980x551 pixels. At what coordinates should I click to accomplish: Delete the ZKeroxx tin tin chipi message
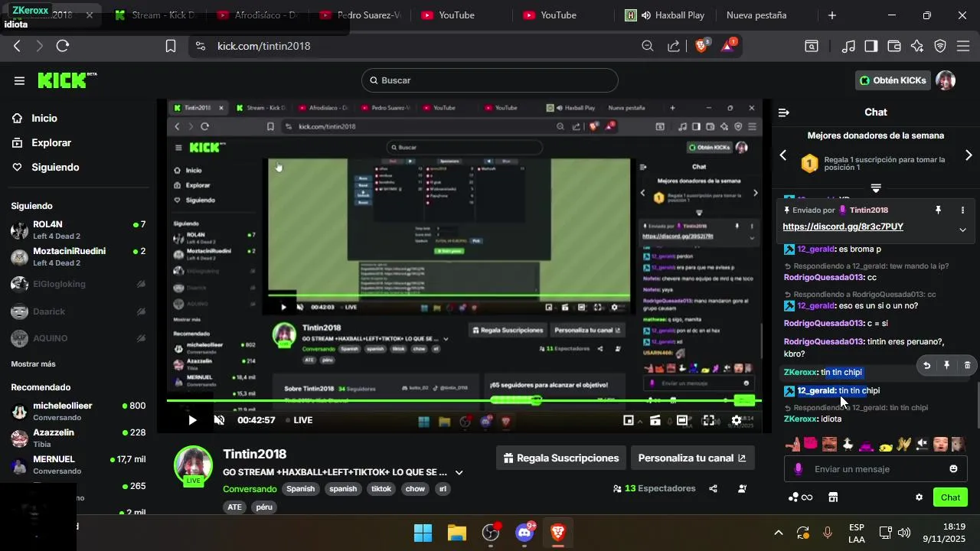pyautogui.click(x=967, y=366)
